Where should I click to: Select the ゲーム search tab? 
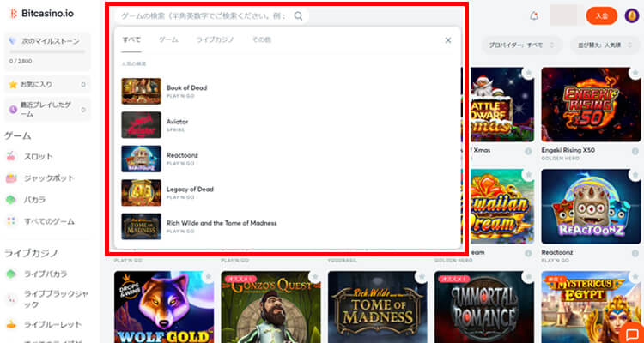pos(168,39)
